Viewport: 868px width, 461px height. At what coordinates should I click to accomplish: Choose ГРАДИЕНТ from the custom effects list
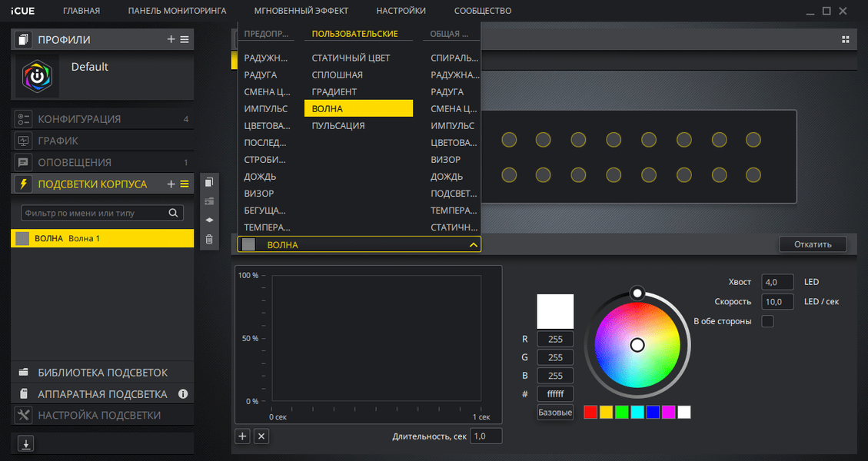click(334, 92)
